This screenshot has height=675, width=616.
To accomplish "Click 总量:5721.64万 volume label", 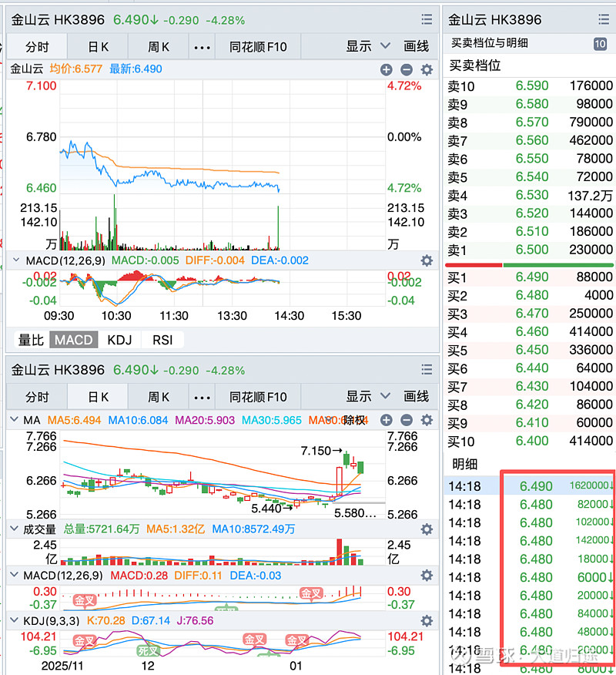I will pyautogui.click(x=102, y=529).
